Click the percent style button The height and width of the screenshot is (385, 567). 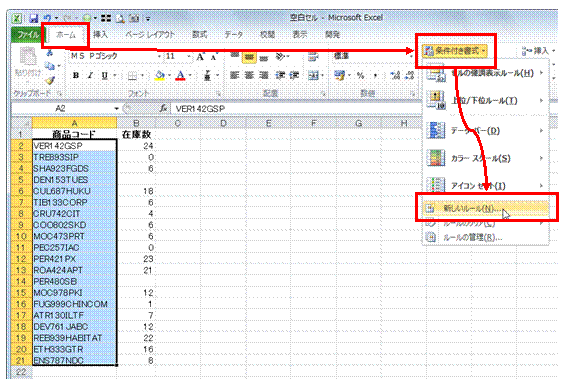[361, 76]
